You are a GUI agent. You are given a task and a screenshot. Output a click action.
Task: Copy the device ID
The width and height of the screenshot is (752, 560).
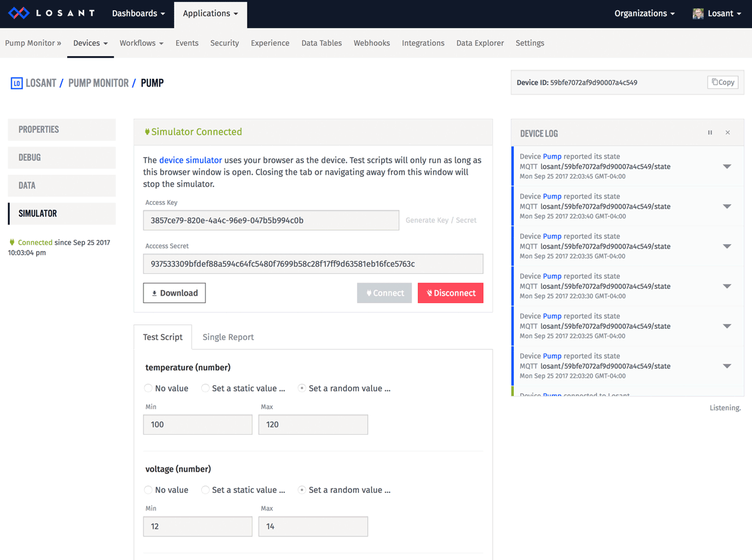723,82
